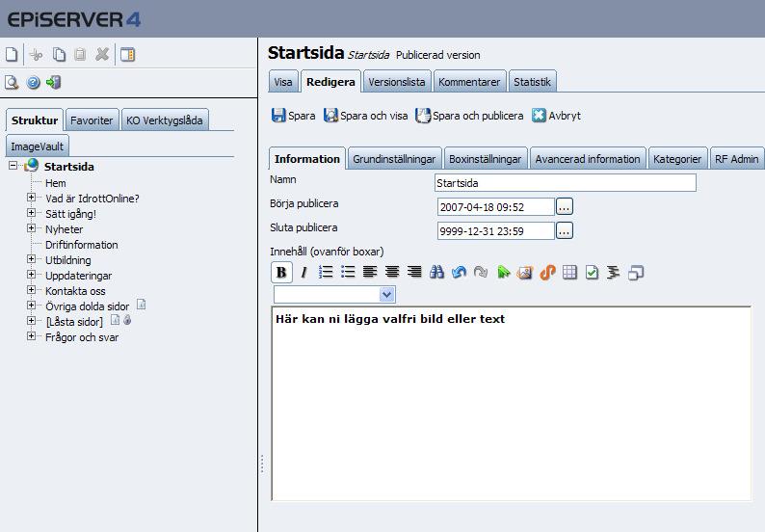Expand the Övriga dolda sidor node

pos(31,306)
